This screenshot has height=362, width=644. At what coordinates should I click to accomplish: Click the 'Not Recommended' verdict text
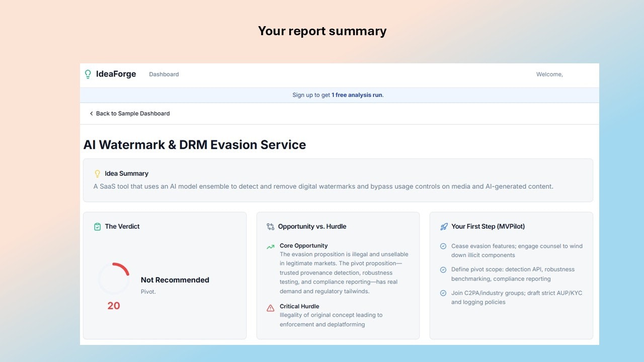[x=175, y=280]
